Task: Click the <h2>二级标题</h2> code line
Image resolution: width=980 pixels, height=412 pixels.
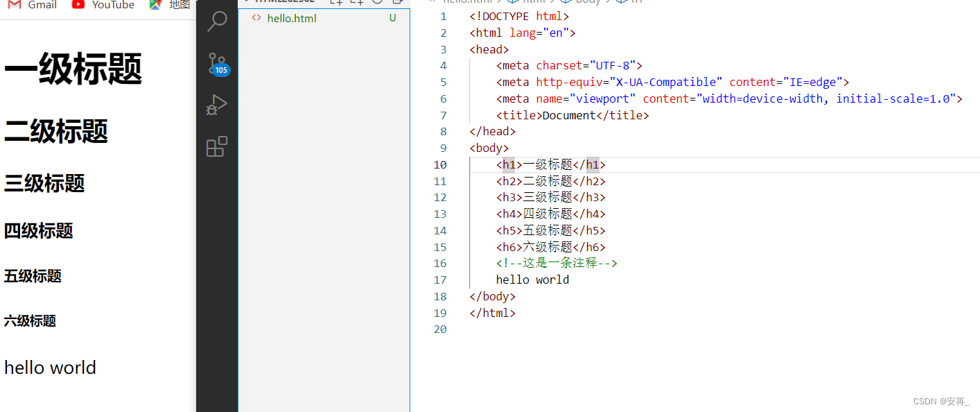Action: (x=551, y=181)
